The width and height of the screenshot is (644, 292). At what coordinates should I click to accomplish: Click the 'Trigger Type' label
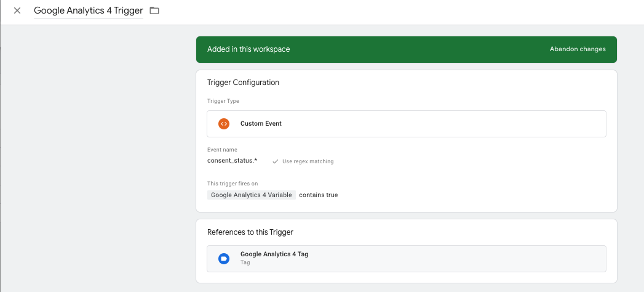[x=223, y=101]
